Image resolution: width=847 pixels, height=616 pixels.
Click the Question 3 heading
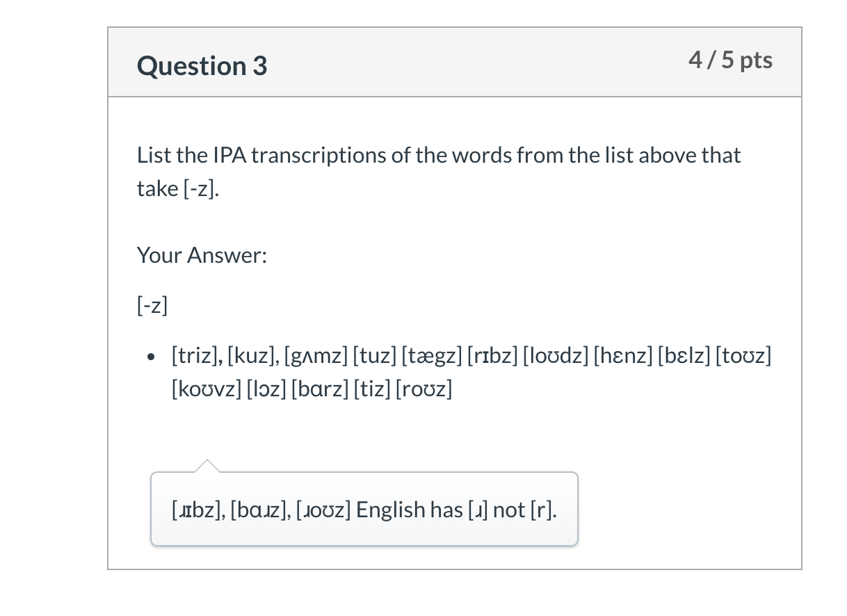(x=202, y=66)
